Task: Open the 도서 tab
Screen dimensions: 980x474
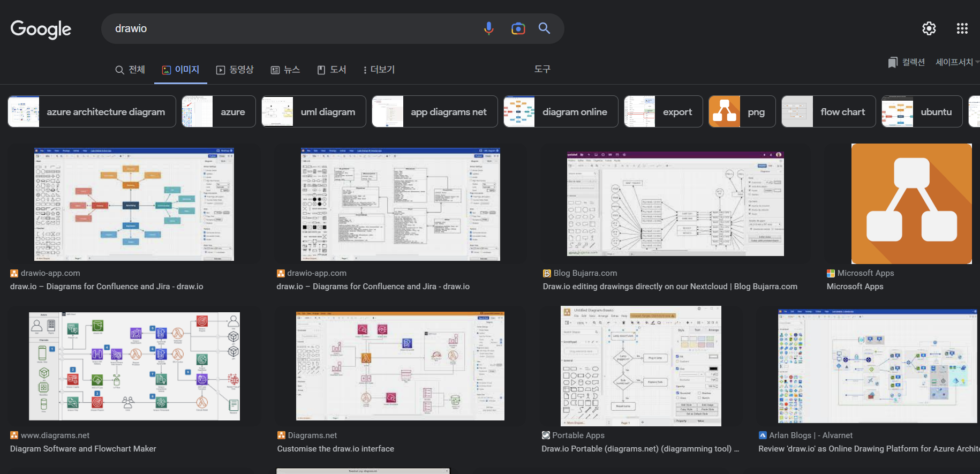Action: click(331, 70)
